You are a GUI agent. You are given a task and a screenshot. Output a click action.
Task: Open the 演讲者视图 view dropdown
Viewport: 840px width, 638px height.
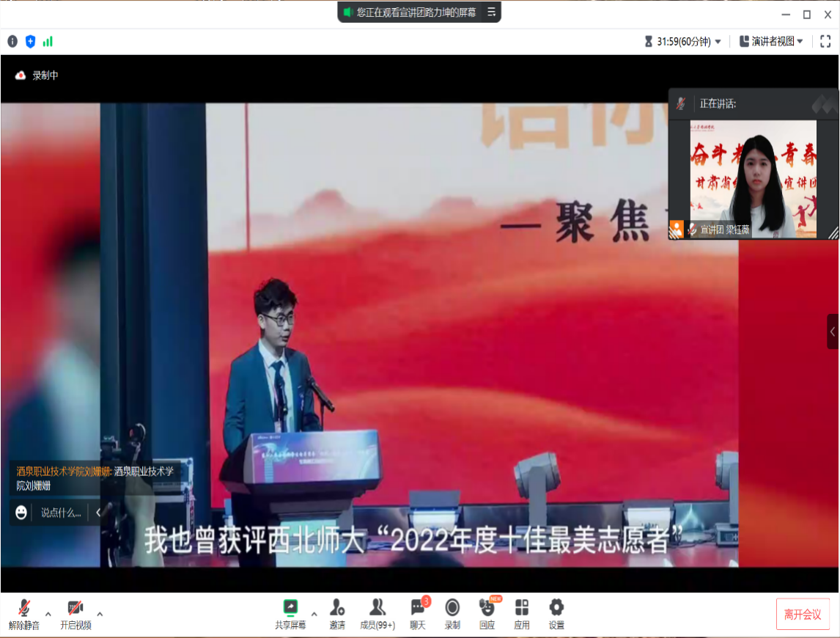[x=771, y=42]
